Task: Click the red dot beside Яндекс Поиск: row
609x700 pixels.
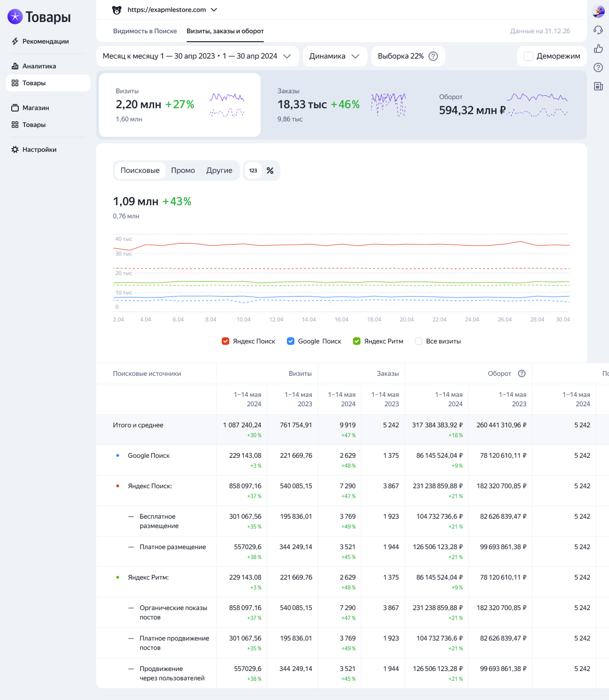Action: tap(118, 486)
